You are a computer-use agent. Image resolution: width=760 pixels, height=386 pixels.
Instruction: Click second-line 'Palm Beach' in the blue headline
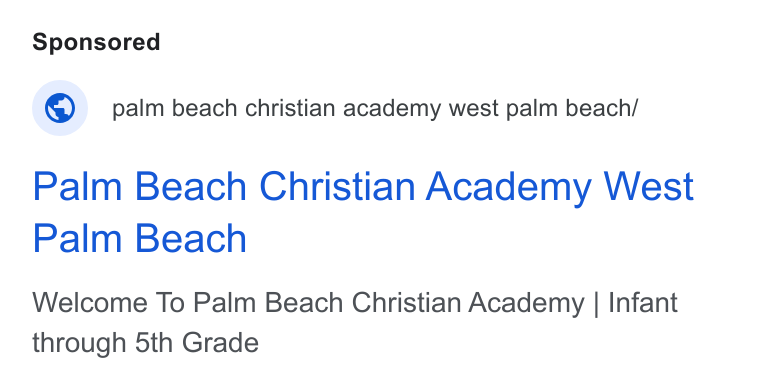pyautogui.click(x=140, y=238)
